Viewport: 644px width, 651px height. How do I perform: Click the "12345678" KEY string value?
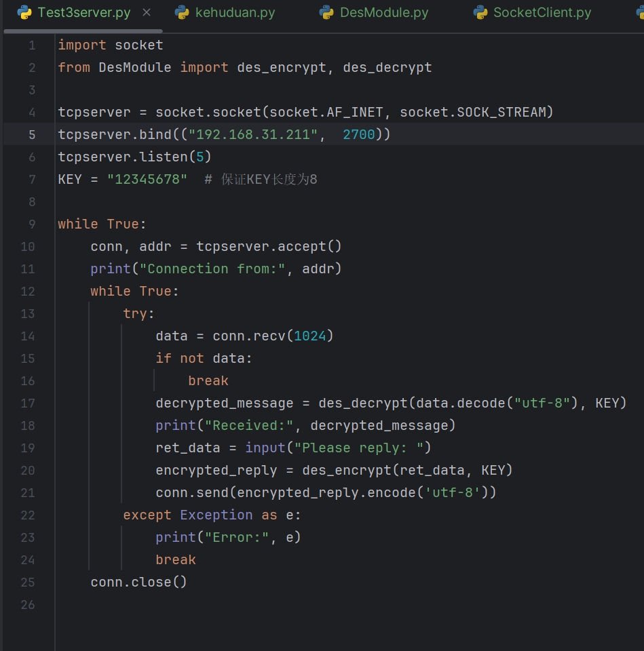point(147,179)
